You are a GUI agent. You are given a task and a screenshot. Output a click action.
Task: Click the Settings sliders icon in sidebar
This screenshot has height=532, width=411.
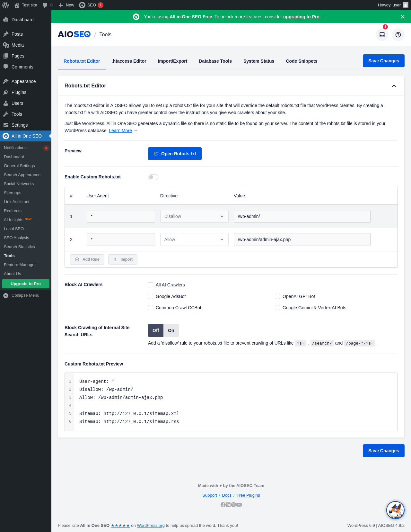click(6, 125)
